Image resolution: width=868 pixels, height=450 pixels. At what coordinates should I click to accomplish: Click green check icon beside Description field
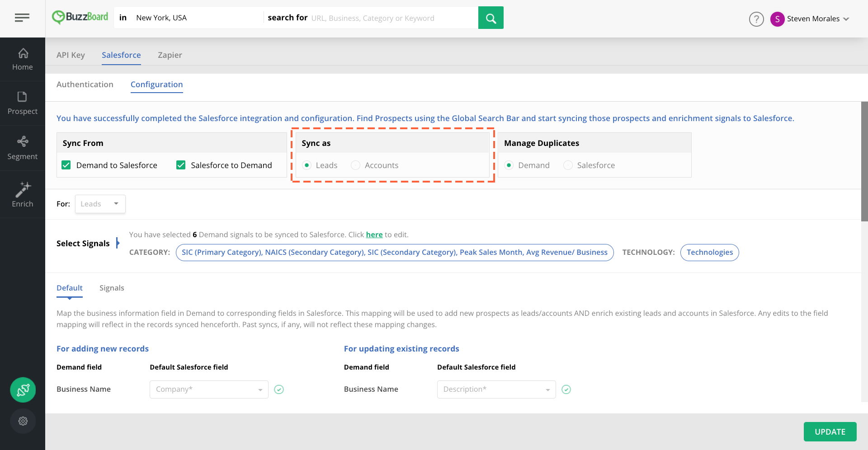coord(566,389)
